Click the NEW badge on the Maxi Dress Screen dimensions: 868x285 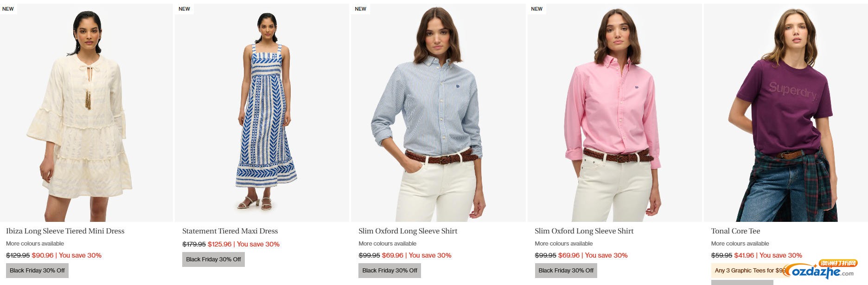pos(185,9)
